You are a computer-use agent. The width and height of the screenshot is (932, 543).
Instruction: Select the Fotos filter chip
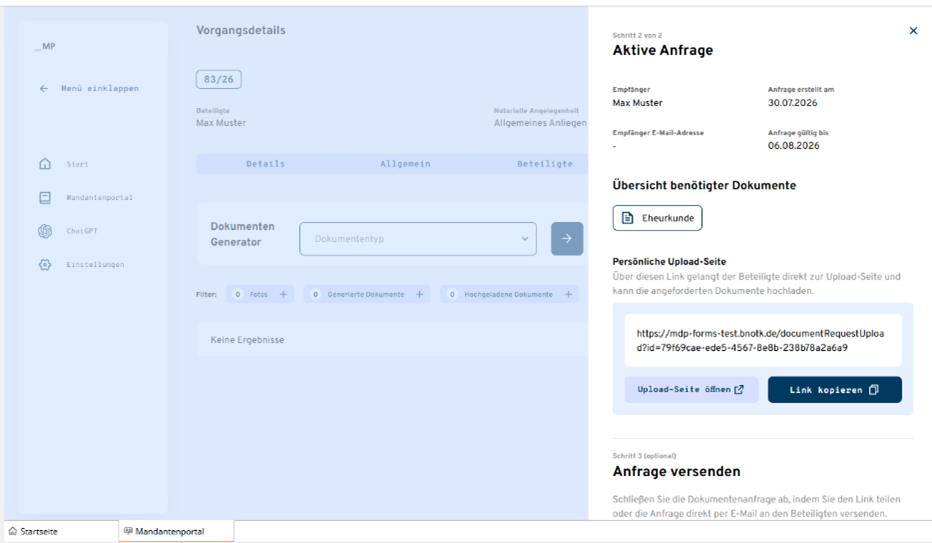[260, 294]
